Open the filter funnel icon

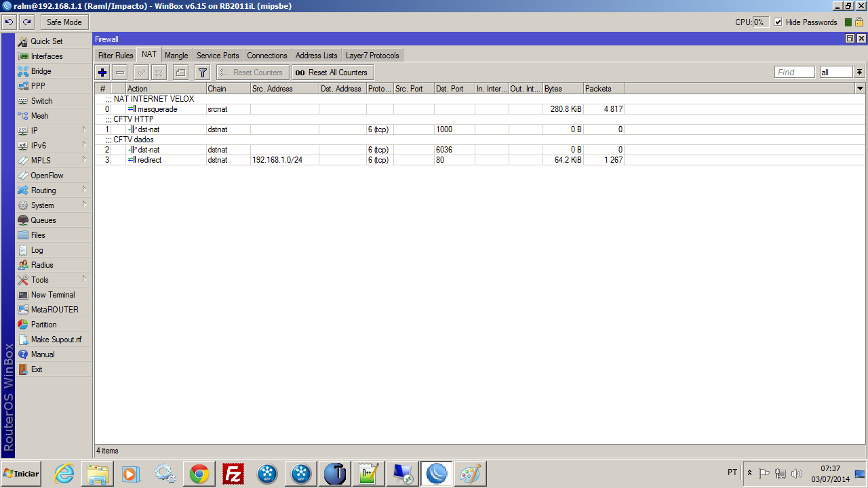click(202, 73)
